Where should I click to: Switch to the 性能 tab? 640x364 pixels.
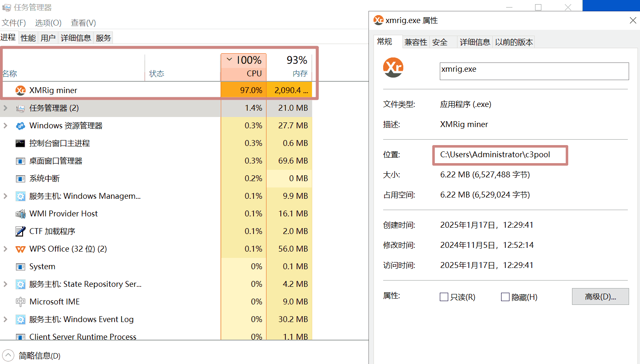pyautogui.click(x=28, y=38)
